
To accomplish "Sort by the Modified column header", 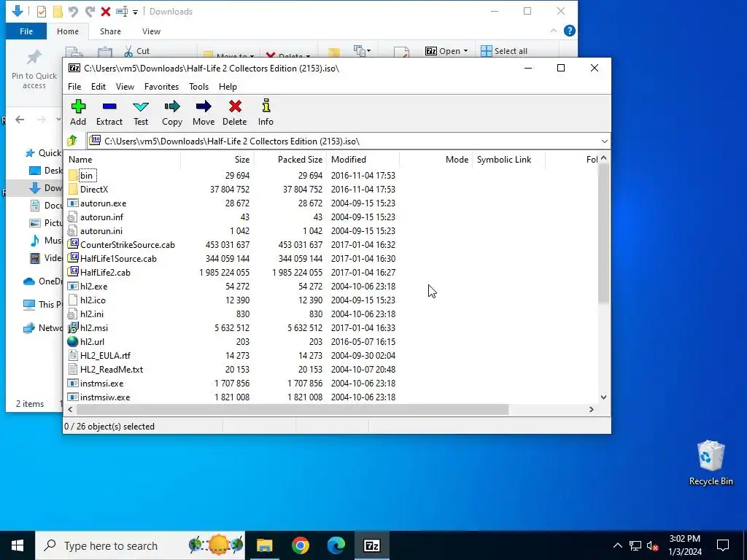I will click(x=363, y=160).
